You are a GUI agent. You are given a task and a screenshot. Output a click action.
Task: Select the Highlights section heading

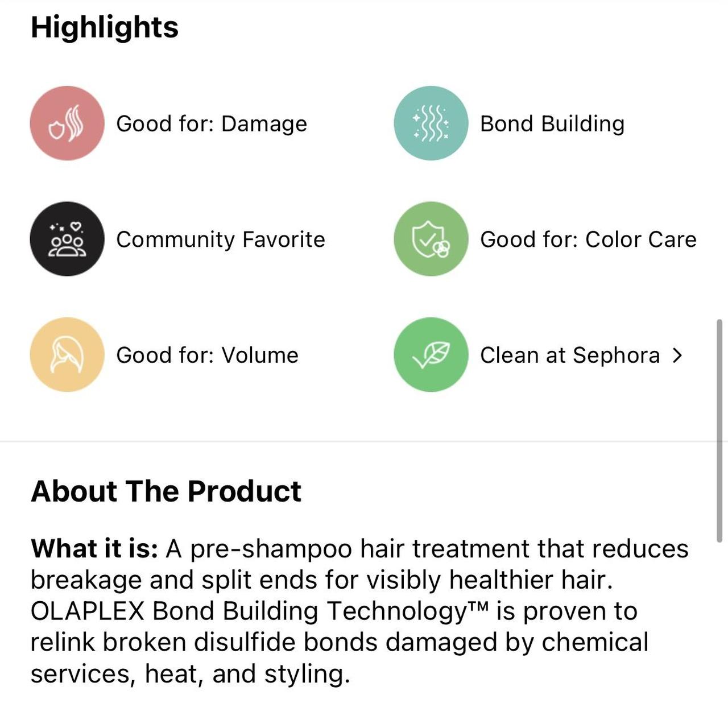point(105,26)
